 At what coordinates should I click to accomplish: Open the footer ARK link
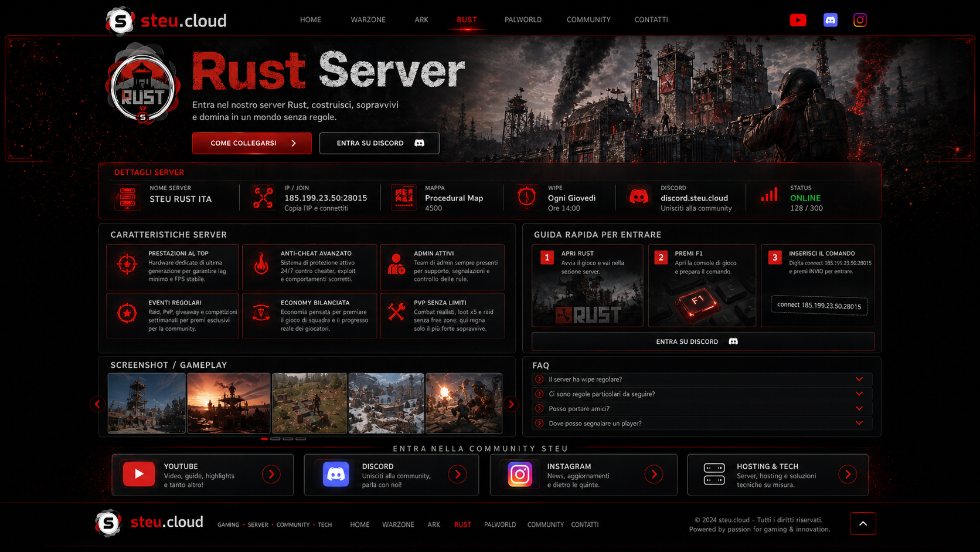coord(434,525)
